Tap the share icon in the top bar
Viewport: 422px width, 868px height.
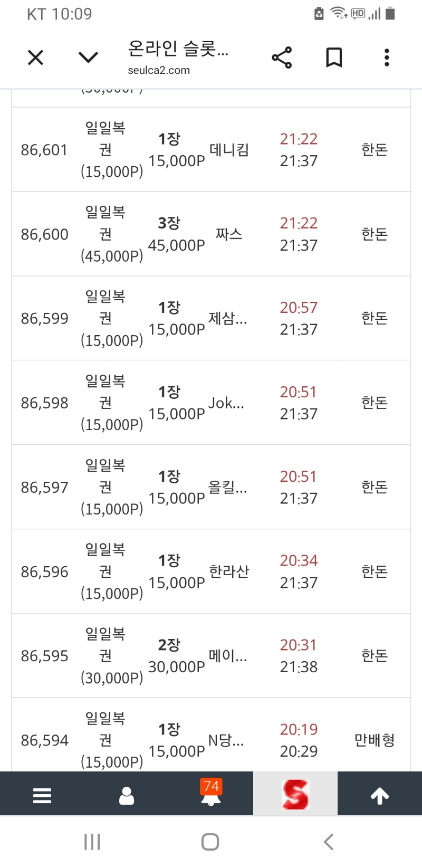pos(282,58)
